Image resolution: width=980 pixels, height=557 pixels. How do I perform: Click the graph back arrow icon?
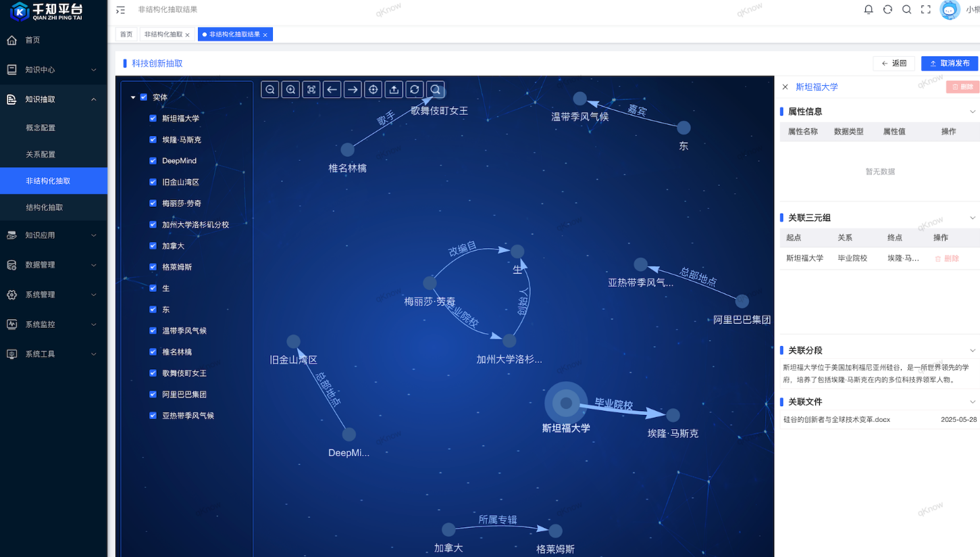[x=331, y=89]
